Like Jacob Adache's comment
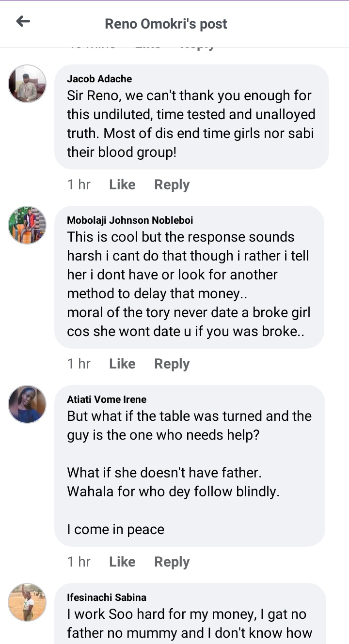349x644 pixels. point(122,184)
